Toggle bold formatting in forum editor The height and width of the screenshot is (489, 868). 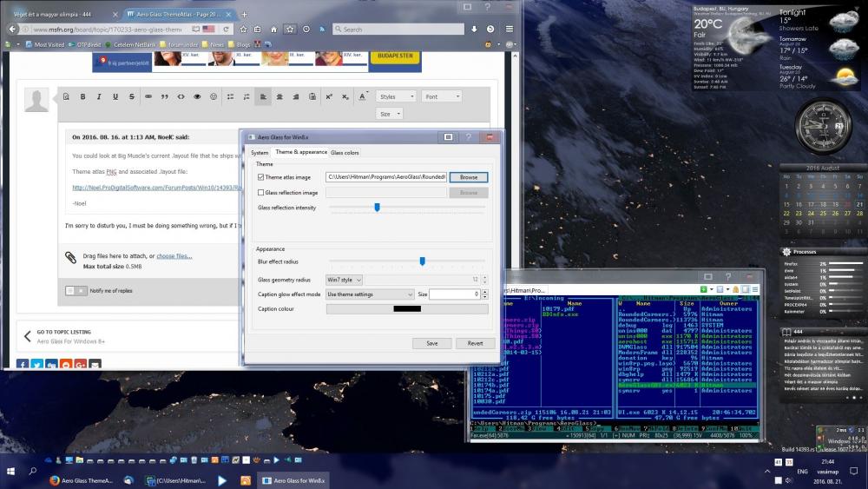pyautogui.click(x=82, y=96)
